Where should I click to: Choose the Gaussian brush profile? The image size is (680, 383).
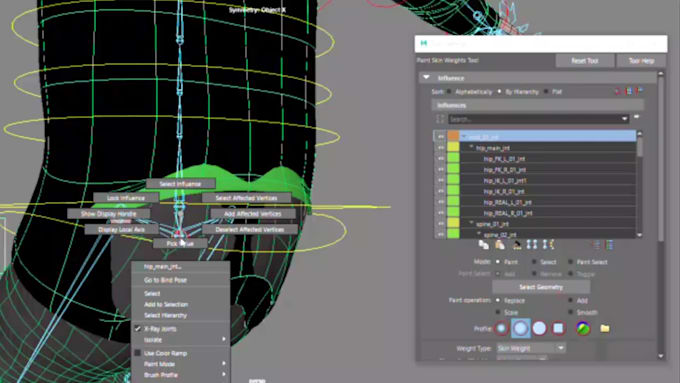tap(501, 328)
